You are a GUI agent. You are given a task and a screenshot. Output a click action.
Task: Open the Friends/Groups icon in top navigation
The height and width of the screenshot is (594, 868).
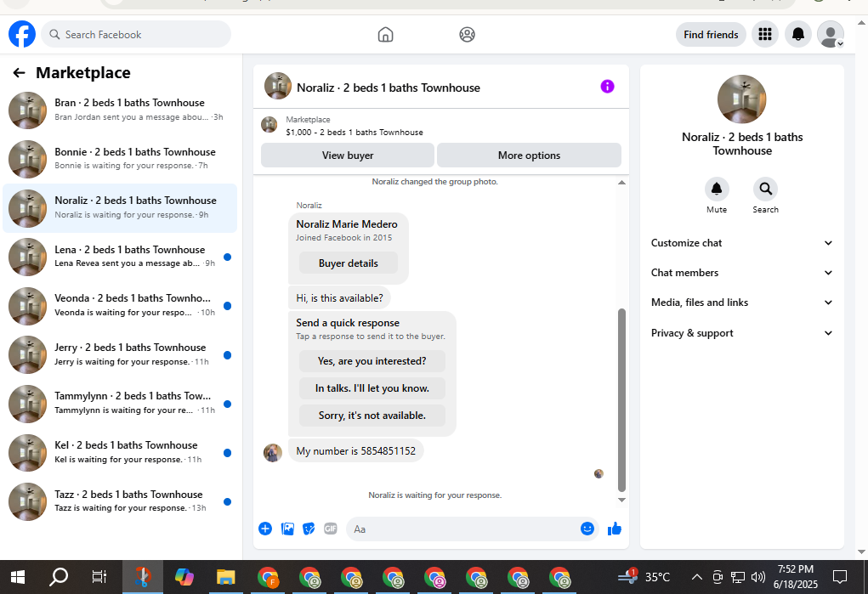[x=468, y=35]
